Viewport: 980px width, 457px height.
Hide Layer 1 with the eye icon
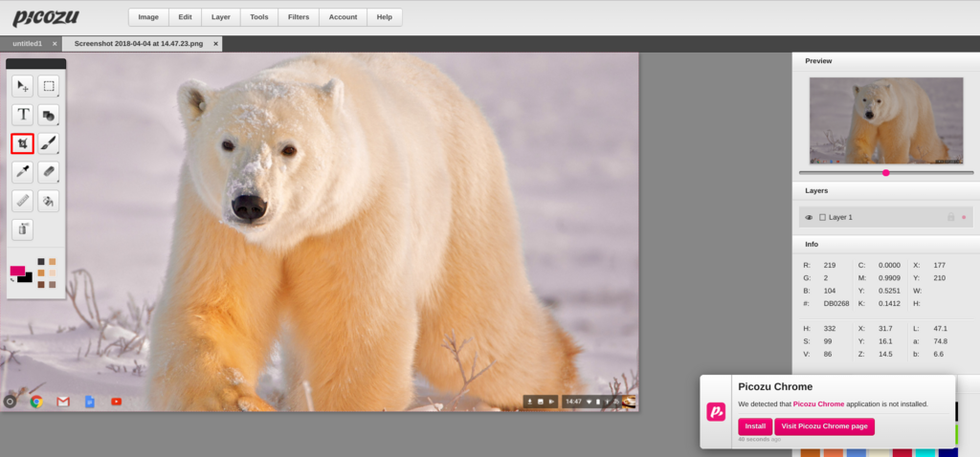[809, 217]
